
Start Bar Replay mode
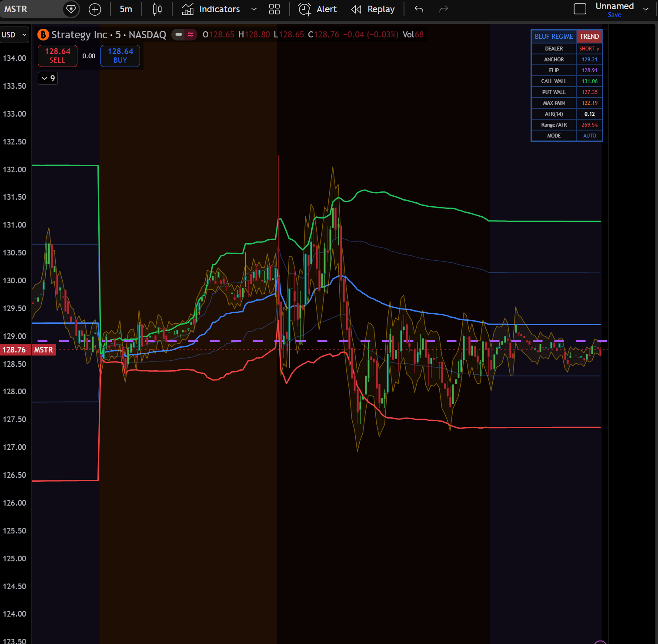coord(373,9)
